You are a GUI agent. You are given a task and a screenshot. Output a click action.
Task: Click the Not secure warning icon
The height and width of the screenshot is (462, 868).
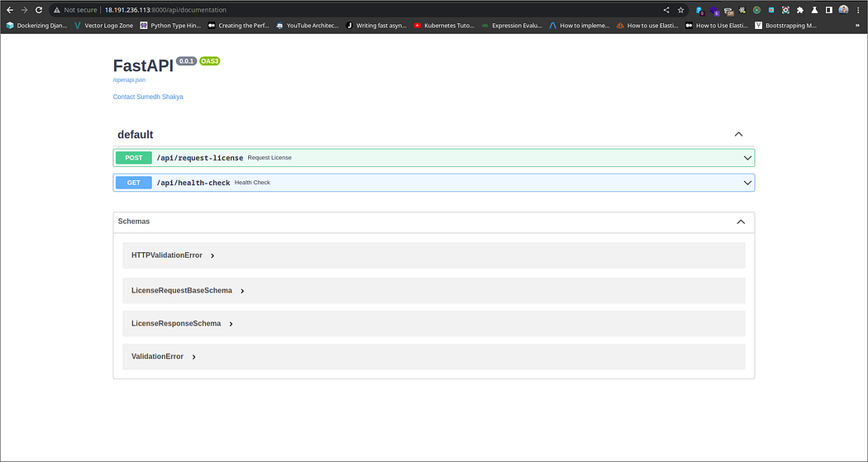(x=56, y=10)
